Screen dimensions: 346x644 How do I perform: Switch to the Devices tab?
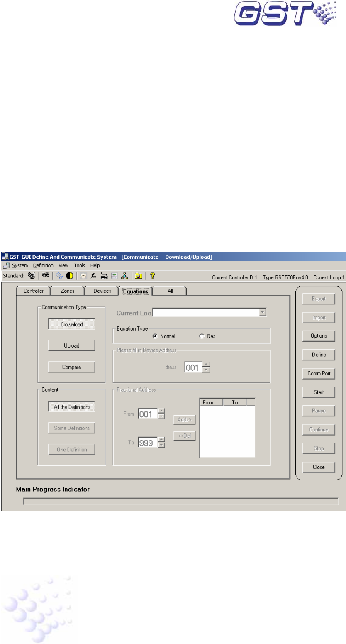(102, 291)
